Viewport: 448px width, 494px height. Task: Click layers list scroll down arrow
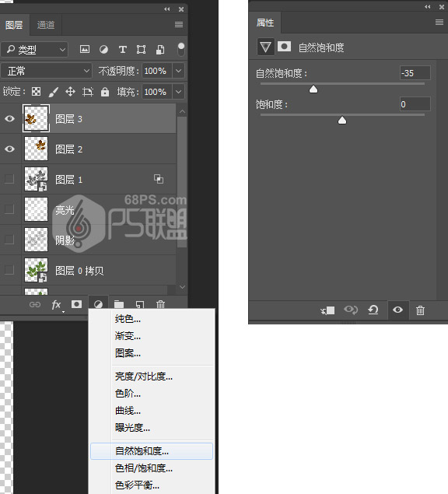click(x=182, y=287)
